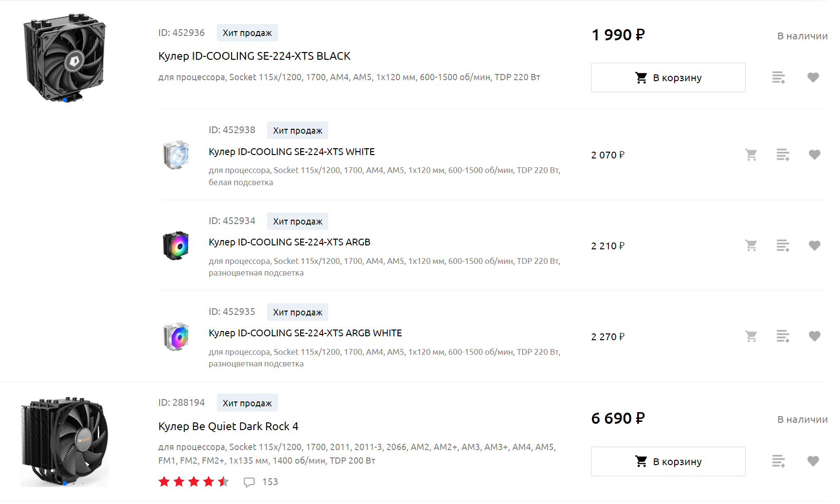Add Be Quiet Dark Rock 4 to cart

668,461
